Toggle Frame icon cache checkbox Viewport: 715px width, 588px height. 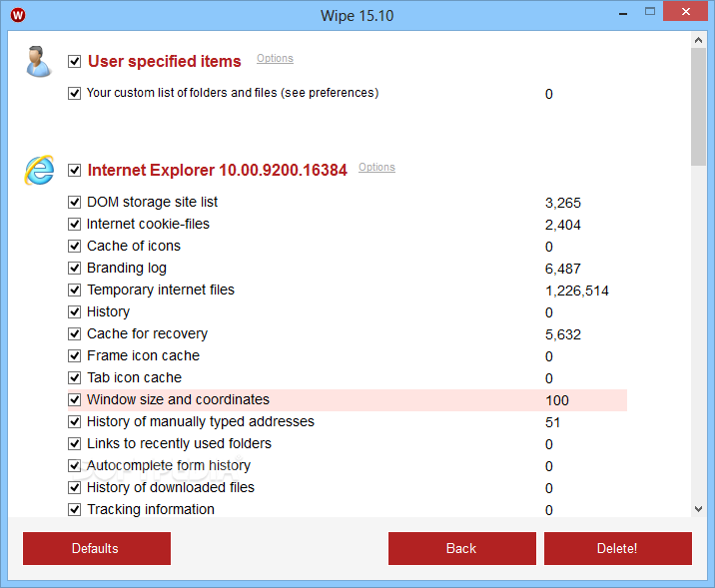point(74,355)
